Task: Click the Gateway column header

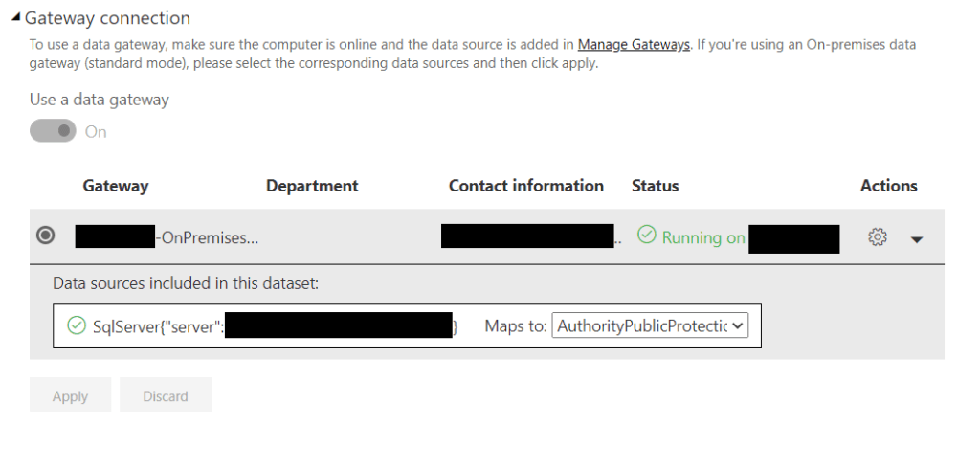Action: (116, 186)
